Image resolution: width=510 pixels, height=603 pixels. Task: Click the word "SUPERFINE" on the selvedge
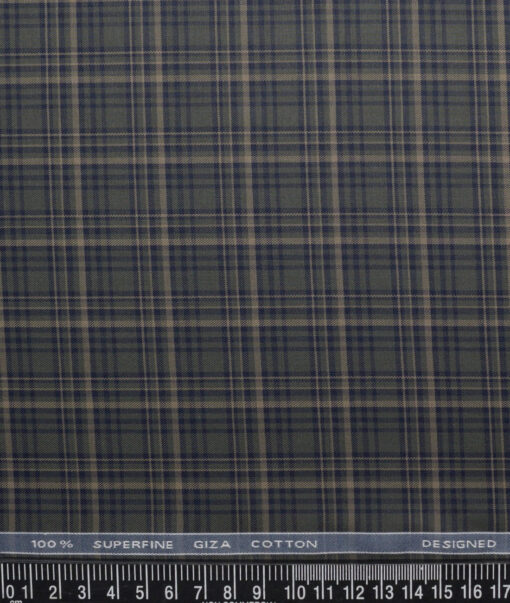click(133, 545)
